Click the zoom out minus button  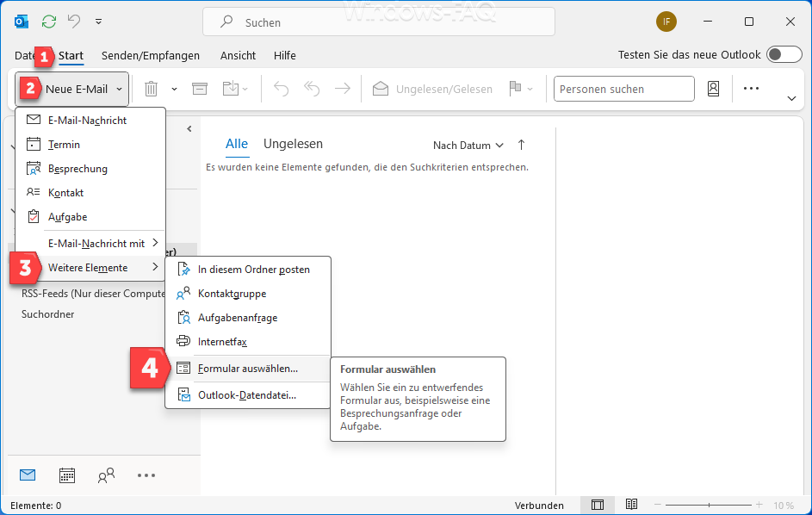point(658,505)
